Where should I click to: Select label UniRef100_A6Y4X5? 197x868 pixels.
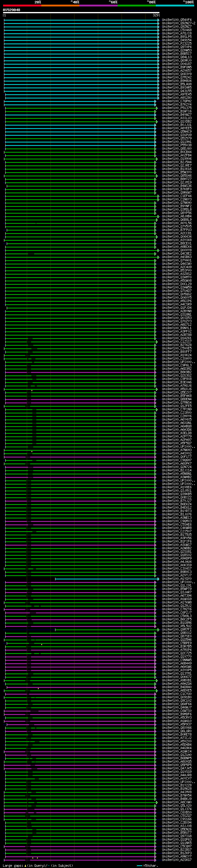pyautogui.click(x=176, y=419)
